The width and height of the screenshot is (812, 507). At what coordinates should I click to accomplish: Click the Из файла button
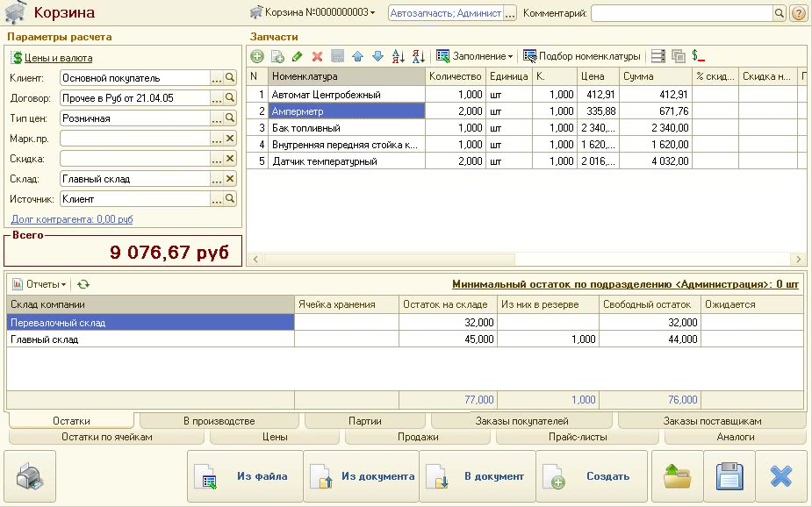click(245, 476)
